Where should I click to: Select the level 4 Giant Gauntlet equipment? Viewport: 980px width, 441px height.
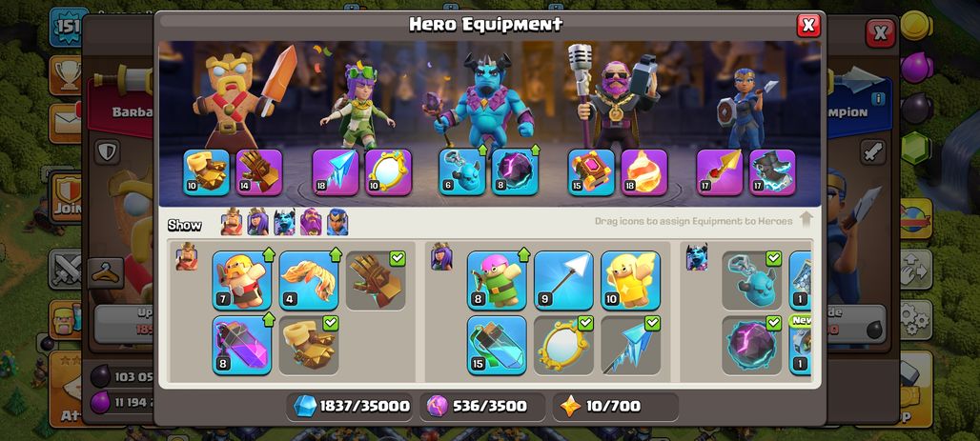pyautogui.click(x=309, y=280)
